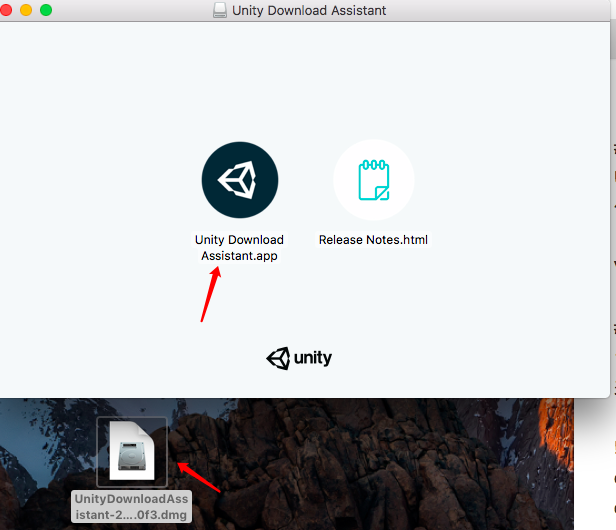Click the 'Unity Download Assistant.app' file label

(x=239, y=248)
